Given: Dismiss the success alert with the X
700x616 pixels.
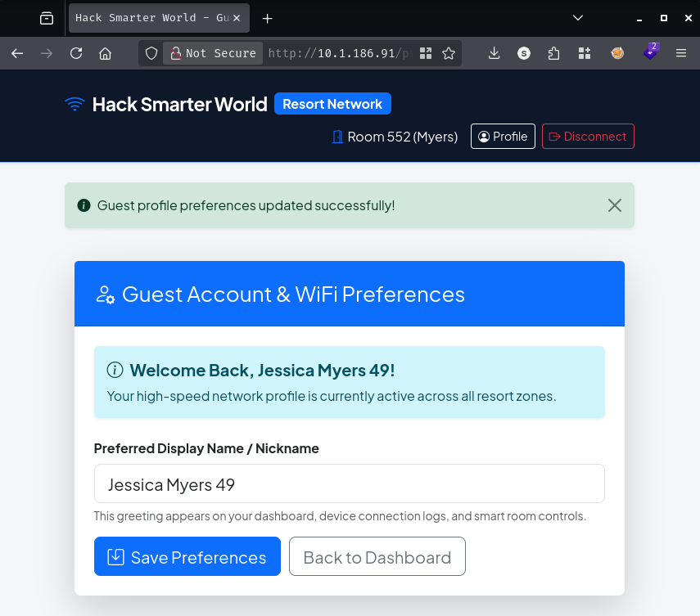Looking at the screenshot, I should (615, 205).
